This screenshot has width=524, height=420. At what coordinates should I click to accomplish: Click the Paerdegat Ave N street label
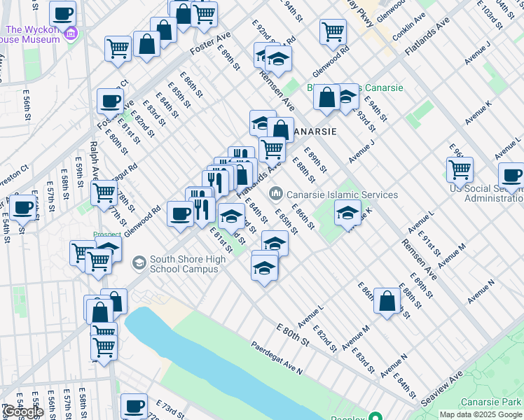[277, 358]
